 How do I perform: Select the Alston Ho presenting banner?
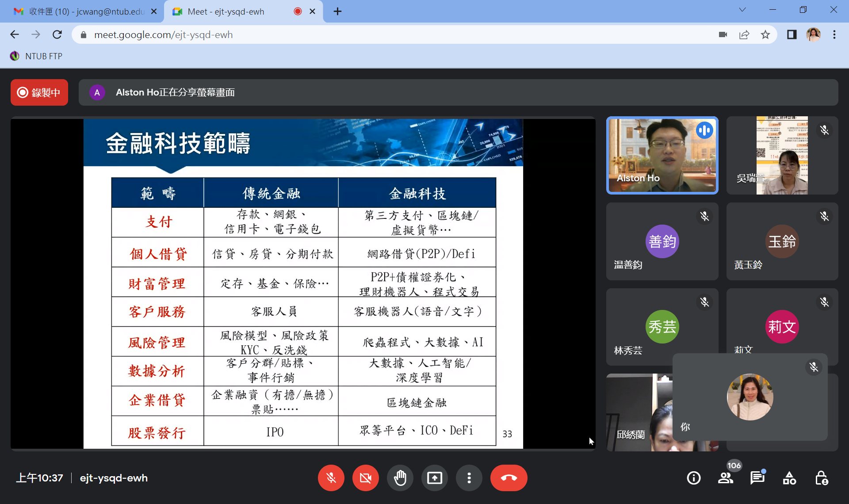pos(458,92)
